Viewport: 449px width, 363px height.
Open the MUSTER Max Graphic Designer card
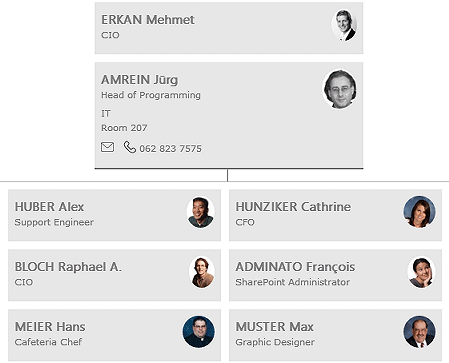[x=335, y=335]
